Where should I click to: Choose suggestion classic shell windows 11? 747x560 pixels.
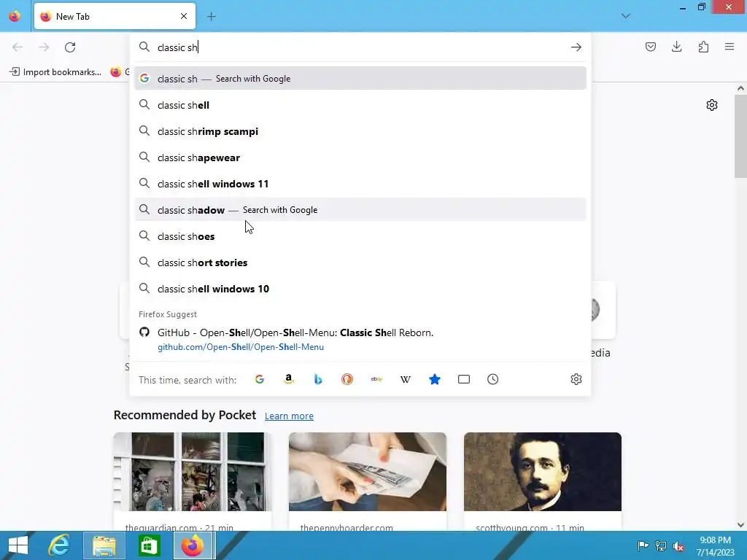pos(360,183)
